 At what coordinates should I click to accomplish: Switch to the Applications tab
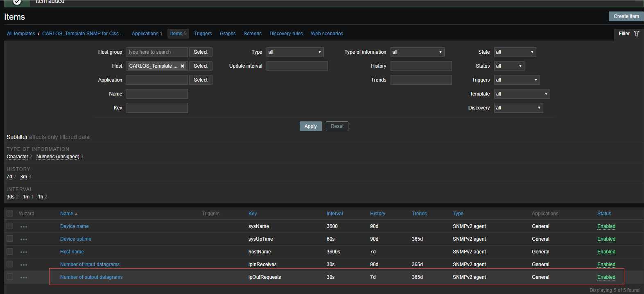tap(145, 34)
